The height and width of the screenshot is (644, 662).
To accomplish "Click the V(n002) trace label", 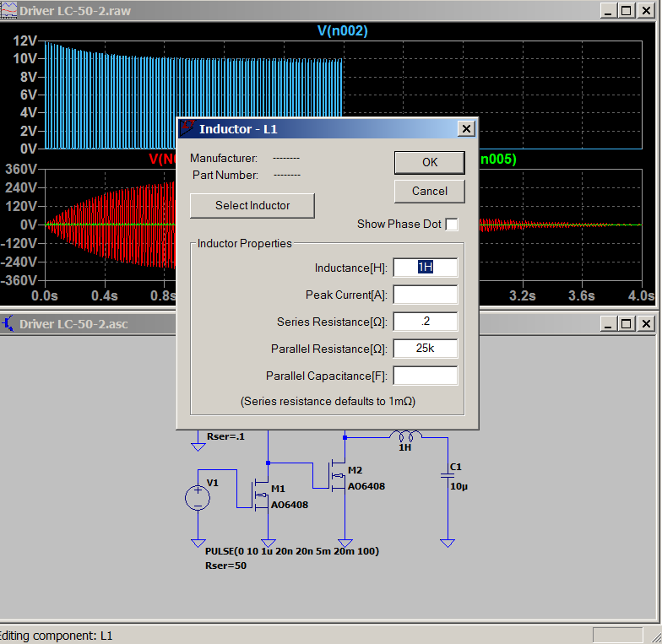I will (342, 31).
